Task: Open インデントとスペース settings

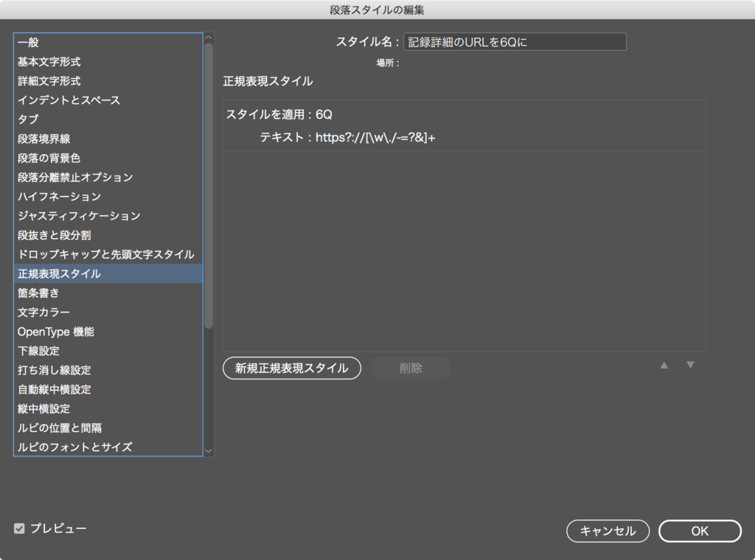Action: click(108, 100)
